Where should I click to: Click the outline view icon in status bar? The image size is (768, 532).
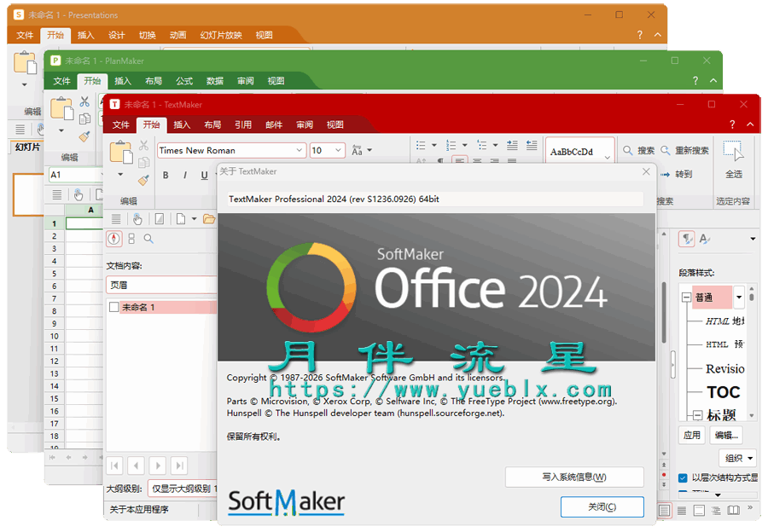click(716, 511)
